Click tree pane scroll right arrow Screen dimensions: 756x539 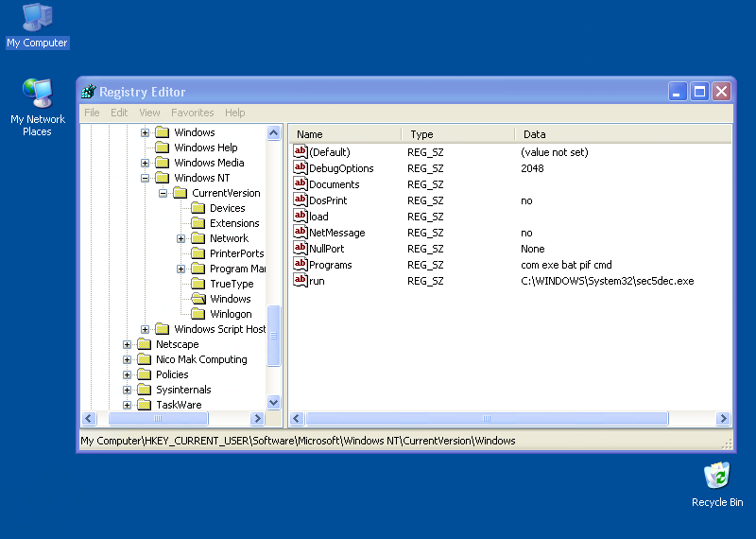257,418
